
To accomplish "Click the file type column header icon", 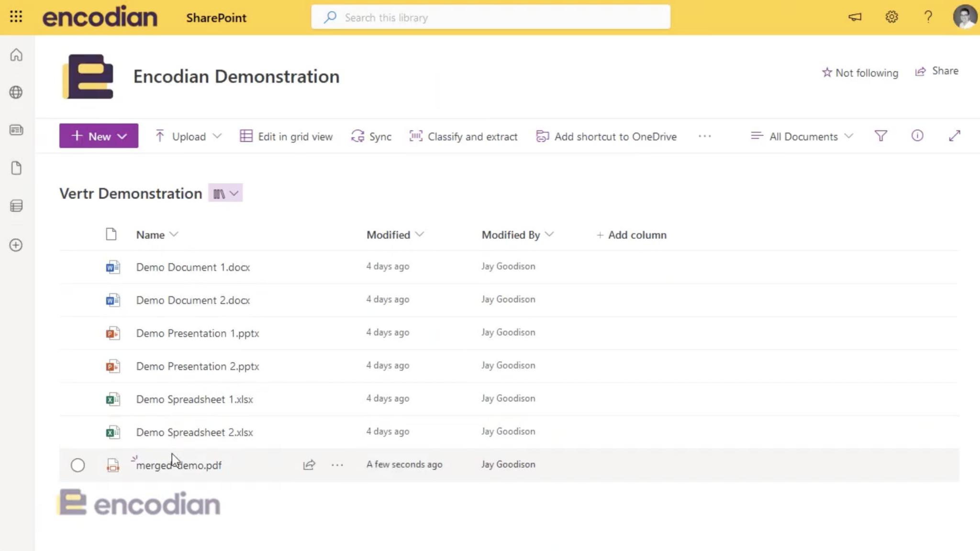I will pos(111,235).
